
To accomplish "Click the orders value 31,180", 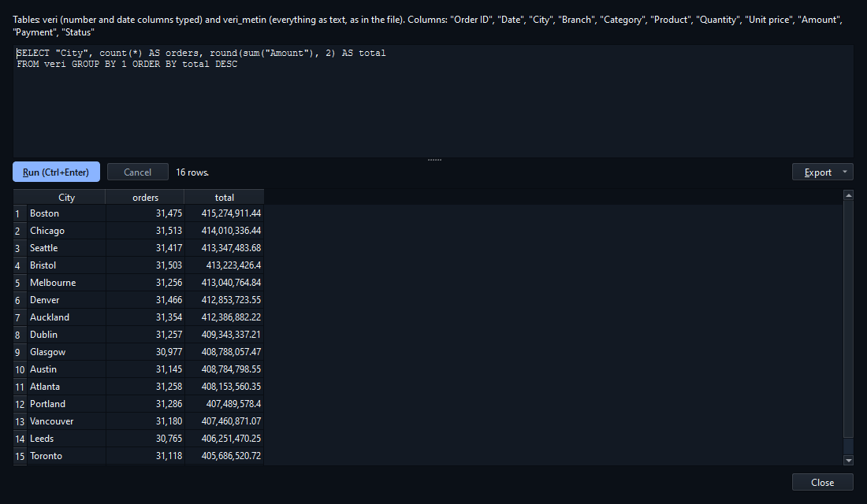I will pos(146,421).
